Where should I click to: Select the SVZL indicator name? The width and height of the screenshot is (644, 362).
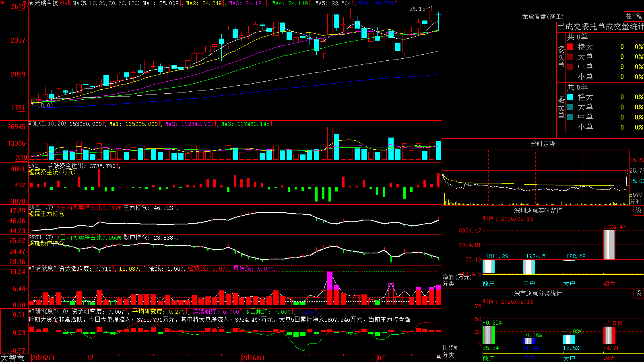coord(35,208)
